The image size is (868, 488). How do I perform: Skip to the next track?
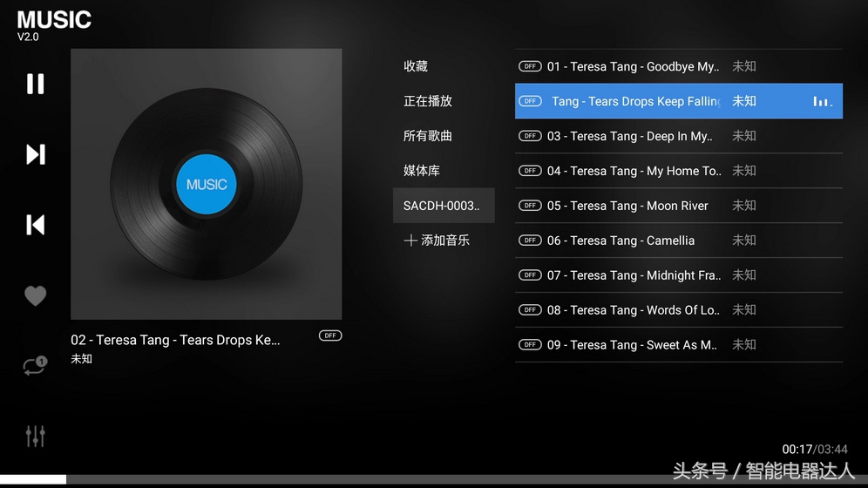[x=36, y=154]
